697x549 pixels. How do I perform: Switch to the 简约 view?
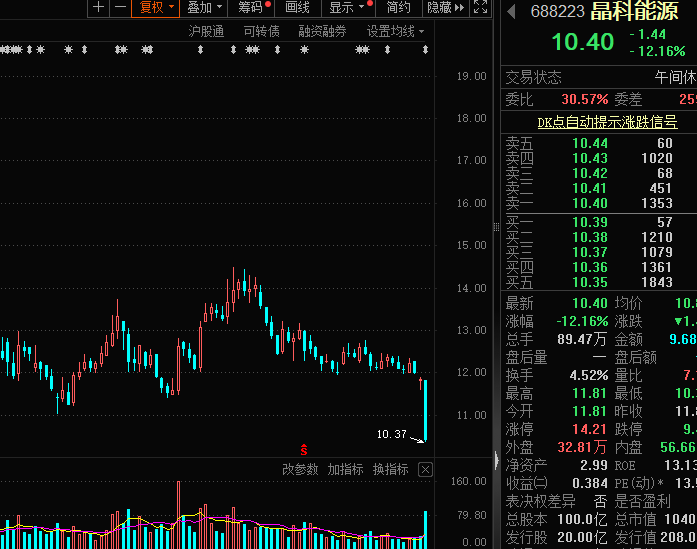click(398, 8)
